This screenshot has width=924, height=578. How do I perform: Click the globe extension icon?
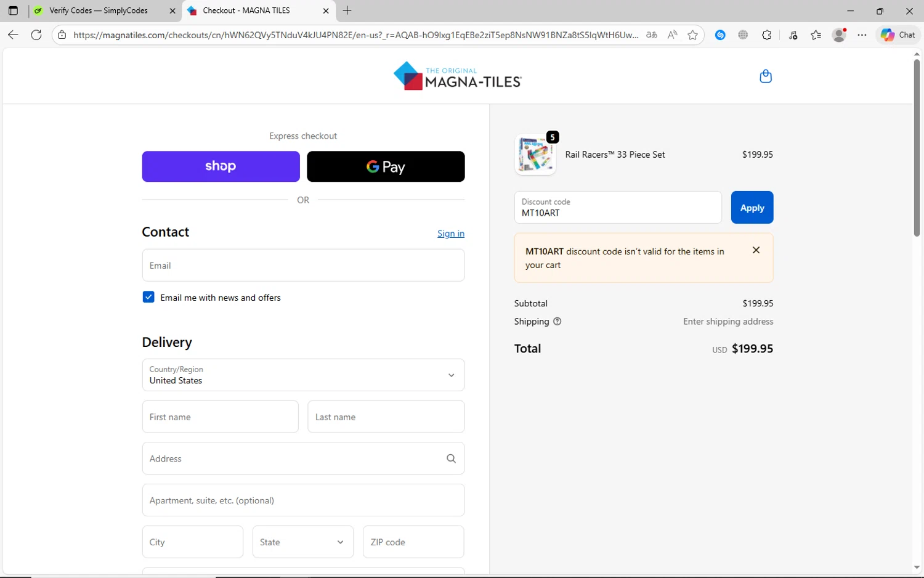[743, 35]
